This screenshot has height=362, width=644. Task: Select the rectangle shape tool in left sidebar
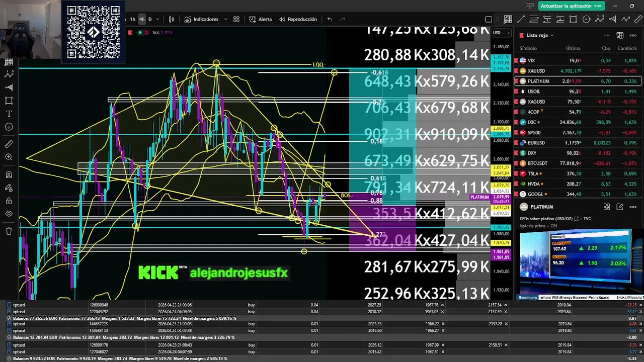[9, 101]
